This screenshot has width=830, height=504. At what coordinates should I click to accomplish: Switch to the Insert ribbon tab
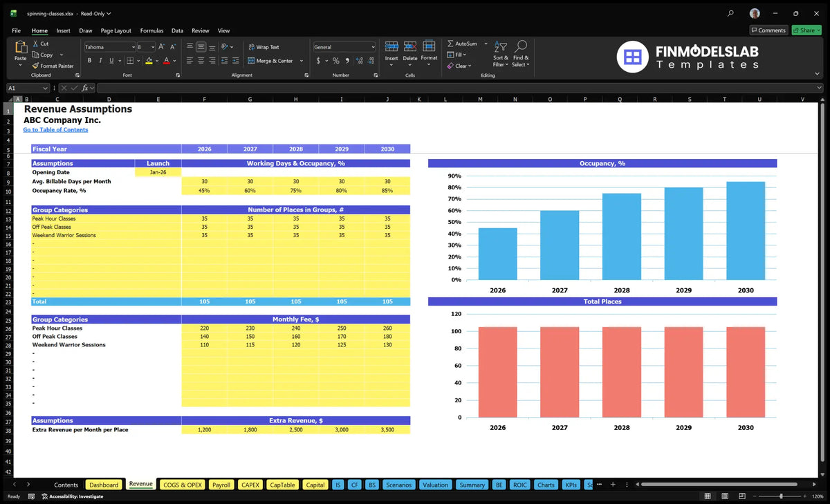pyautogui.click(x=63, y=30)
